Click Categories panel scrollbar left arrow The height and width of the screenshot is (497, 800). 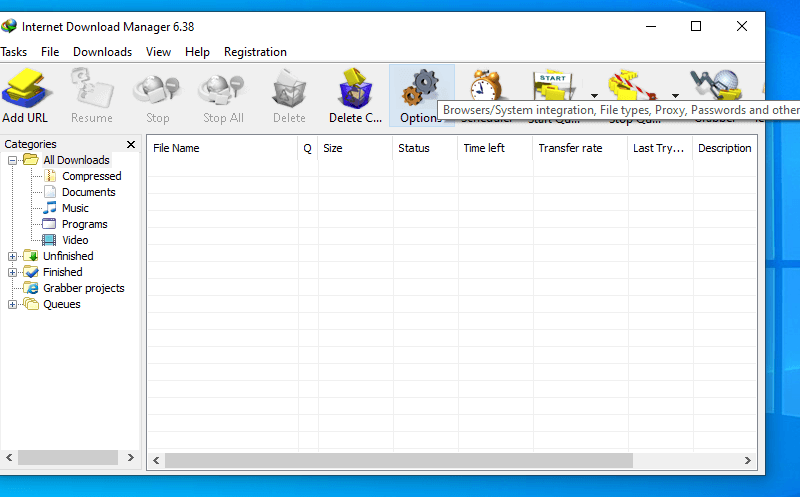point(9,458)
